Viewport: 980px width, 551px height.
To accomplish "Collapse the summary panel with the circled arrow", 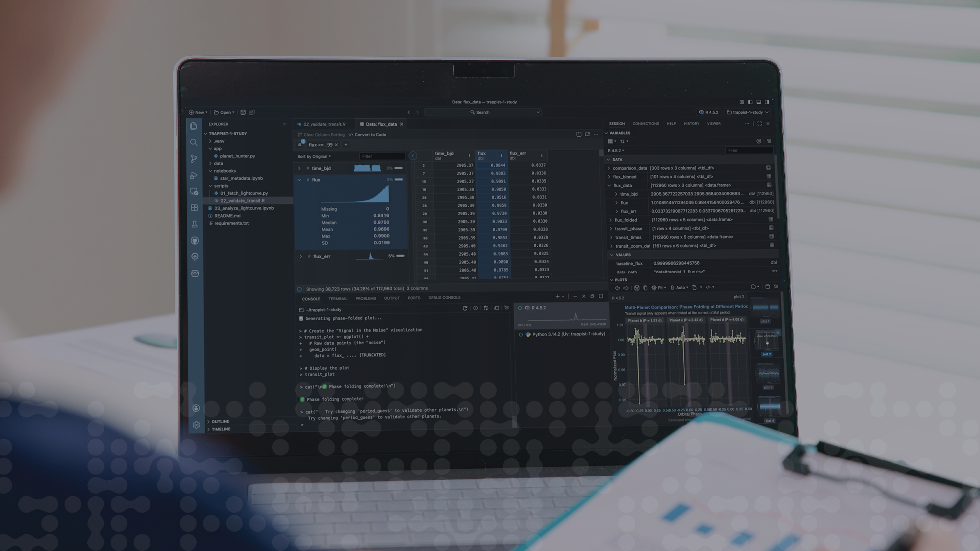I will pyautogui.click(x=413, y=156).
